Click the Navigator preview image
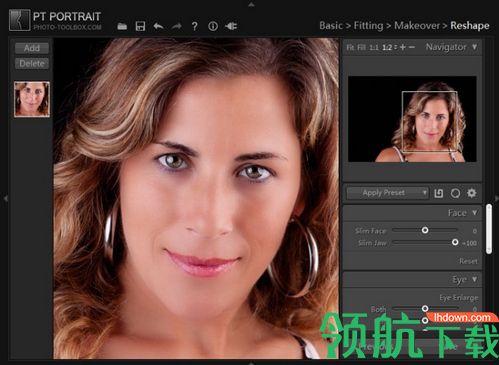This screenshot has height=365, width=499. tap(412, 119)
